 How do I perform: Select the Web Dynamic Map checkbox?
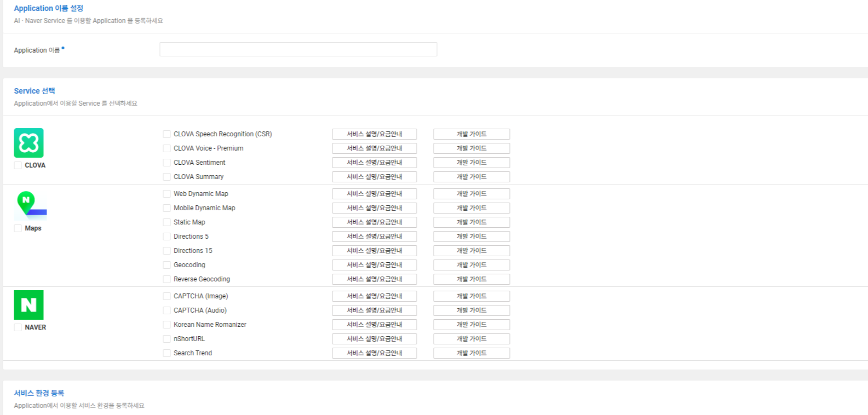(x=166, y=194)
